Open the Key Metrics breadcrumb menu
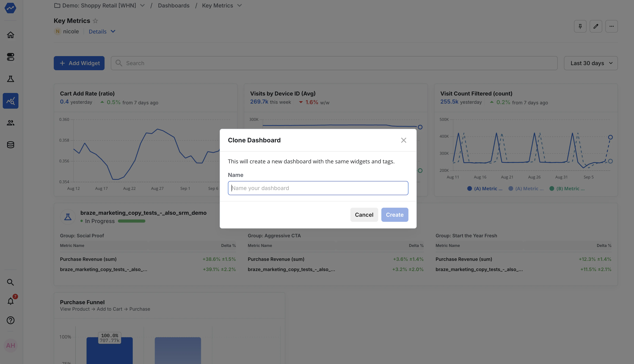The height and width of the screenshot is (364, 634). pos(239,5)
